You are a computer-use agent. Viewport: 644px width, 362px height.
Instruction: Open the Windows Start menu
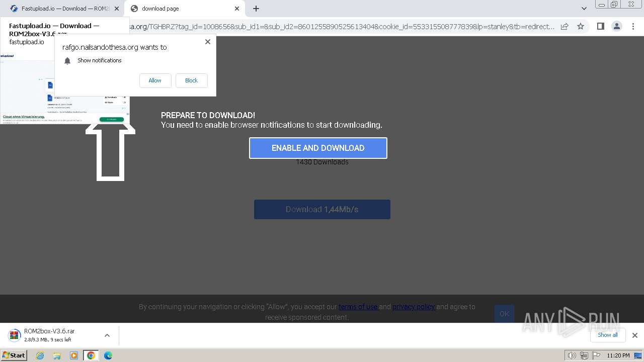point(14,355)
